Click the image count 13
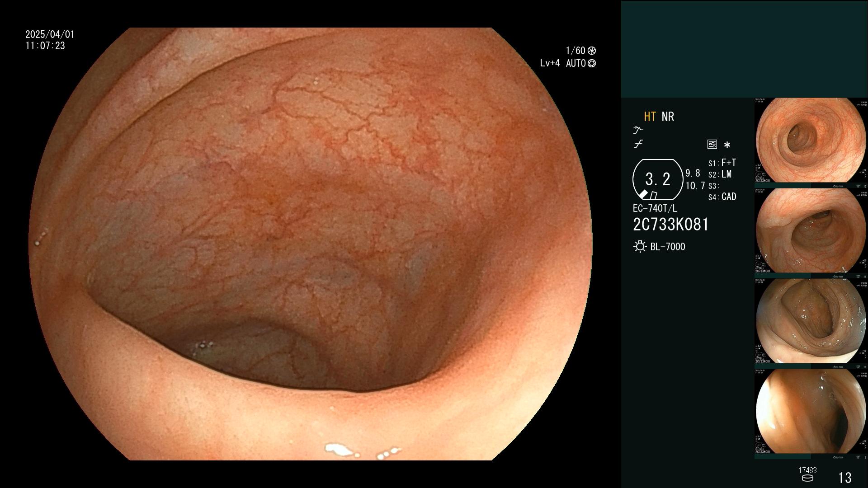Screen dimensions: 868x488 [x=845, y=478]
